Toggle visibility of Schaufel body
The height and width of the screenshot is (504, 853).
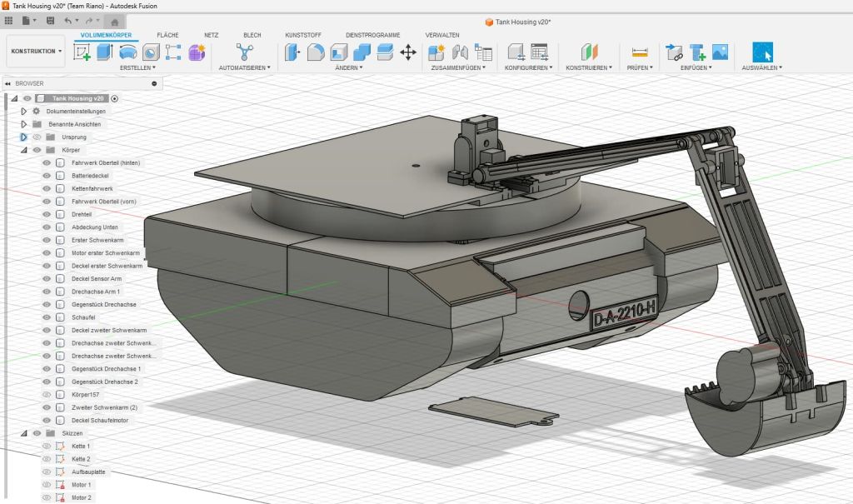(x=47, y=317)
